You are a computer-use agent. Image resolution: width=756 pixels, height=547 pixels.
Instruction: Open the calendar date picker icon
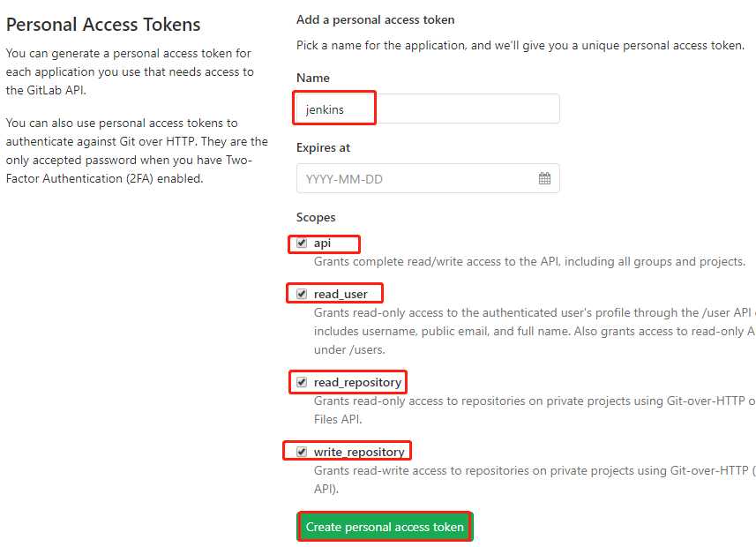click(x=544, y=178)
